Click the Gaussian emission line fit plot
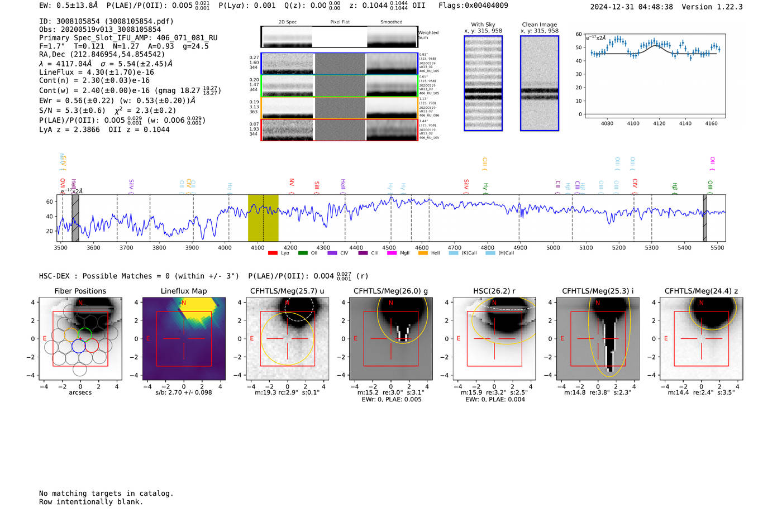Viewport: 782px width, 532px height. click(x=655, y=75)
